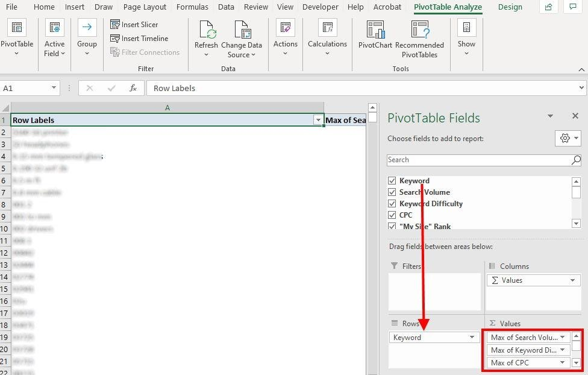Open Change Data Source
The height and width of the screenshot is (375, 588).
click(x=242, y=30)
